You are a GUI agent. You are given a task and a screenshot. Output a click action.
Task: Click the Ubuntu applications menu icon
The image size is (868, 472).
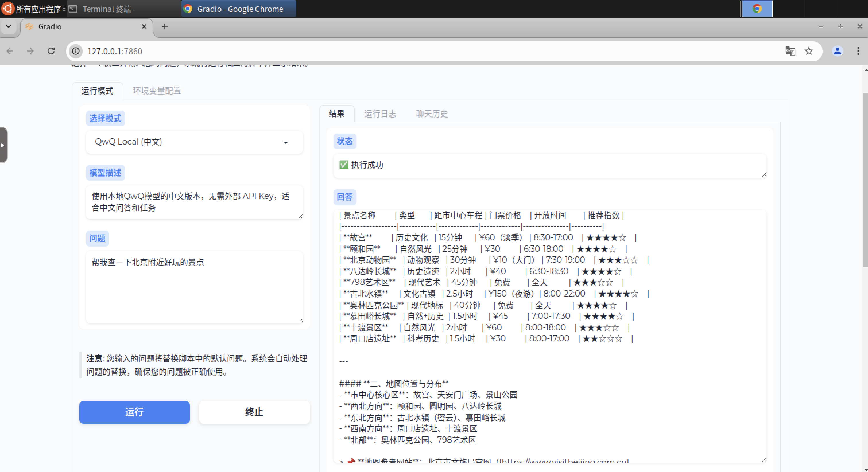click(x=8, y=8)
